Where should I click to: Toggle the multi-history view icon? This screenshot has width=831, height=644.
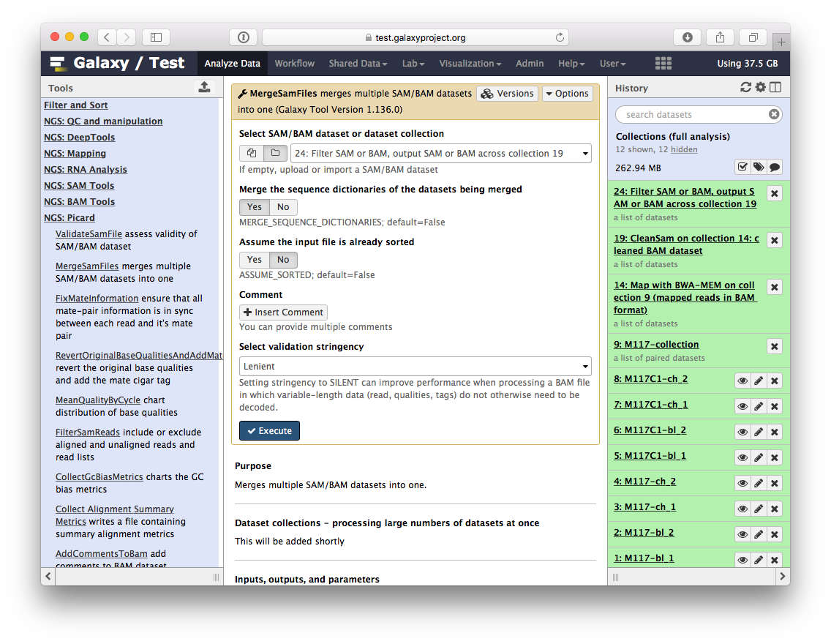pos(775,88)
